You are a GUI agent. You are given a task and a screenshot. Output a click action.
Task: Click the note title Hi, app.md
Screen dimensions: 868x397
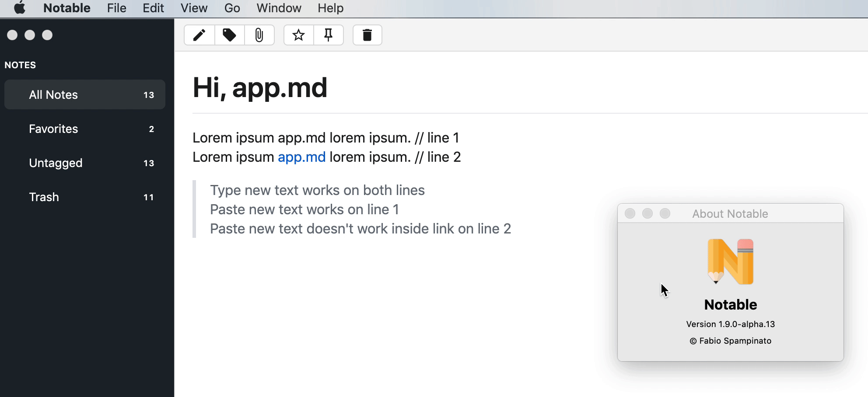click(x=260, y=87)
